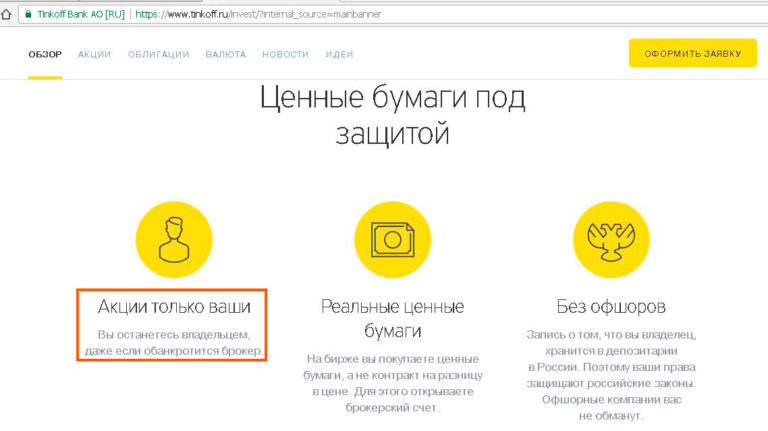Open the НОВОСТИ tab
The width and height of the screenshot is (768, 431).
[x=285, y=54]
